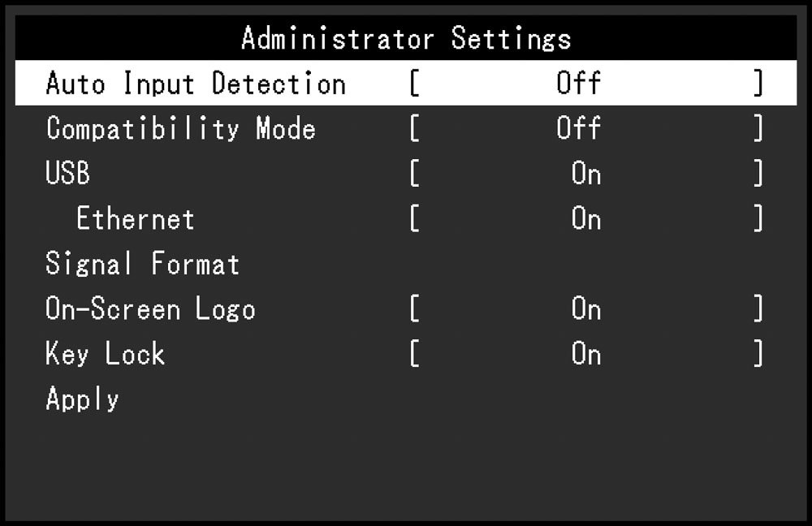Click Apply to save settings

[x=82, y=399]
